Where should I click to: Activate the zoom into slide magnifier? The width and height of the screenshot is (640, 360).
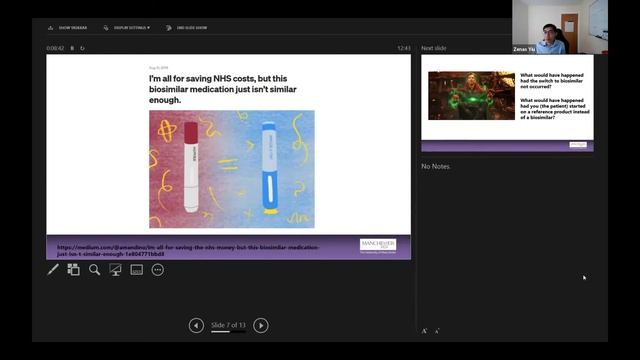pyautogui.click(x=95, y=270)
